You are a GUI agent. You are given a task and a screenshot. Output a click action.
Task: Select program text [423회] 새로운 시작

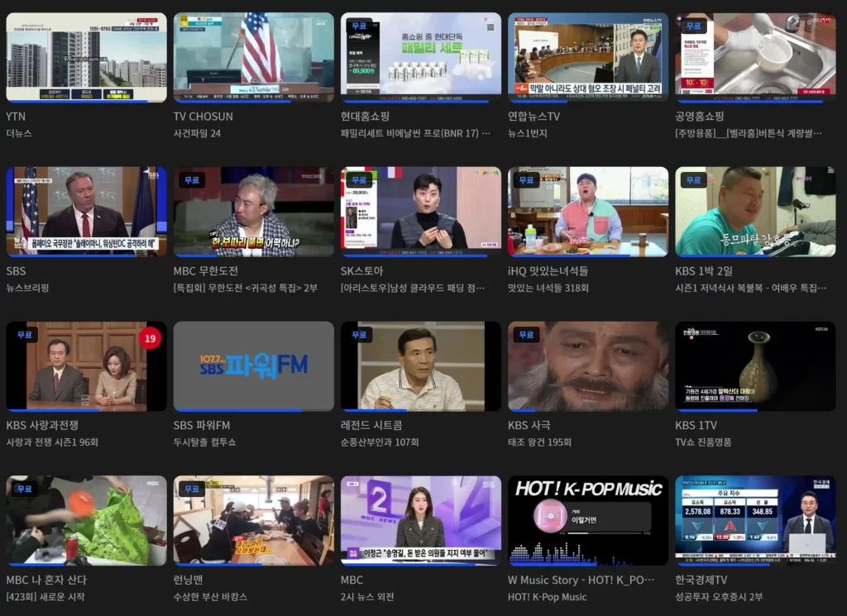[45, 596]
